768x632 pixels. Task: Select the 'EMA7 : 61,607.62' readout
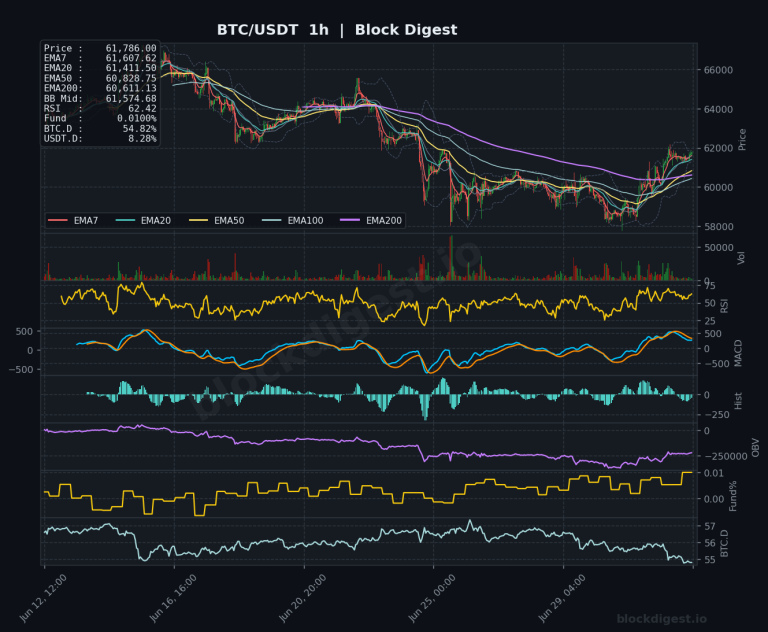click(100, 58)
